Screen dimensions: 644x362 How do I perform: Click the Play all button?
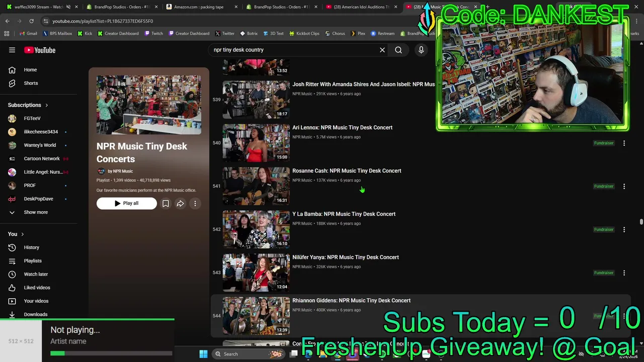(x=127, y=203)
